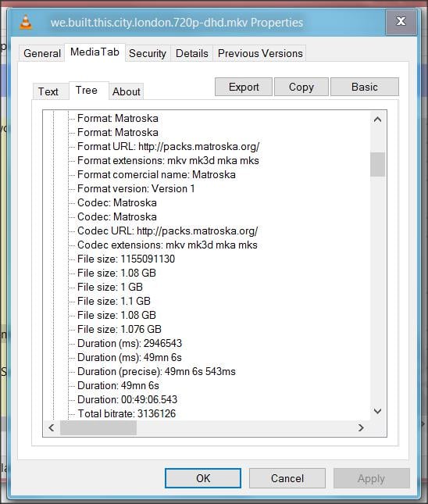The image size is (428, 504).
Task: Click the Export button
Action: [244, 87]
